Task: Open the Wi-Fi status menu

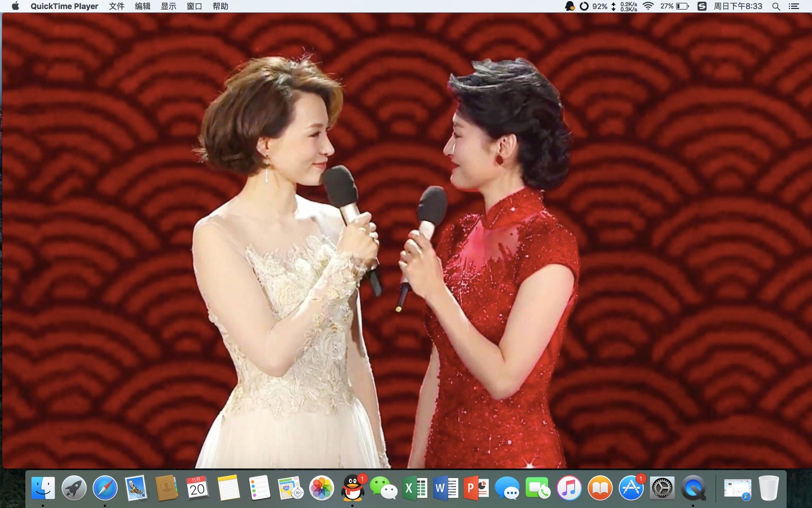Action: (648, 6)
